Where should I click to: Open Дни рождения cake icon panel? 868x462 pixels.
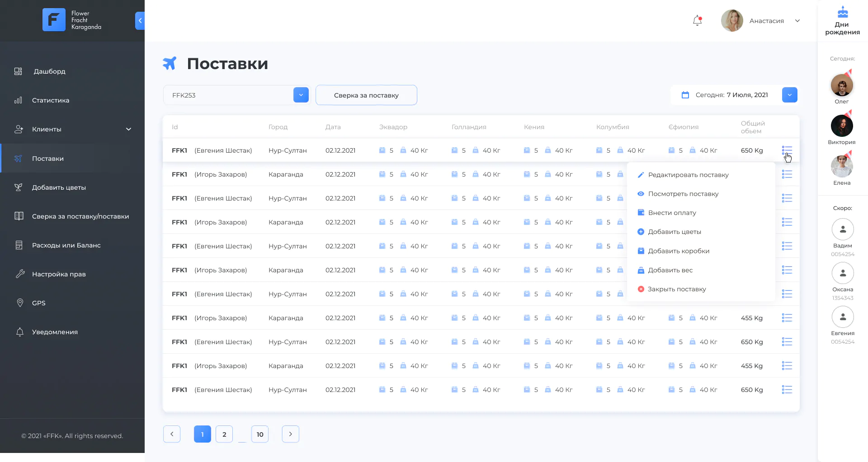coord(842,12)
